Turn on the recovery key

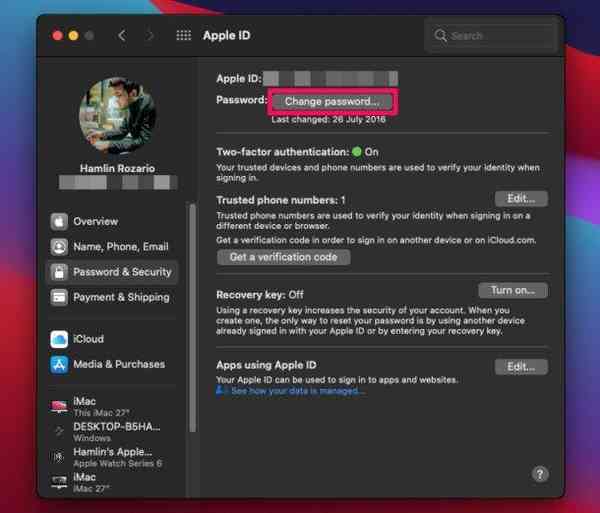[513, 290]
